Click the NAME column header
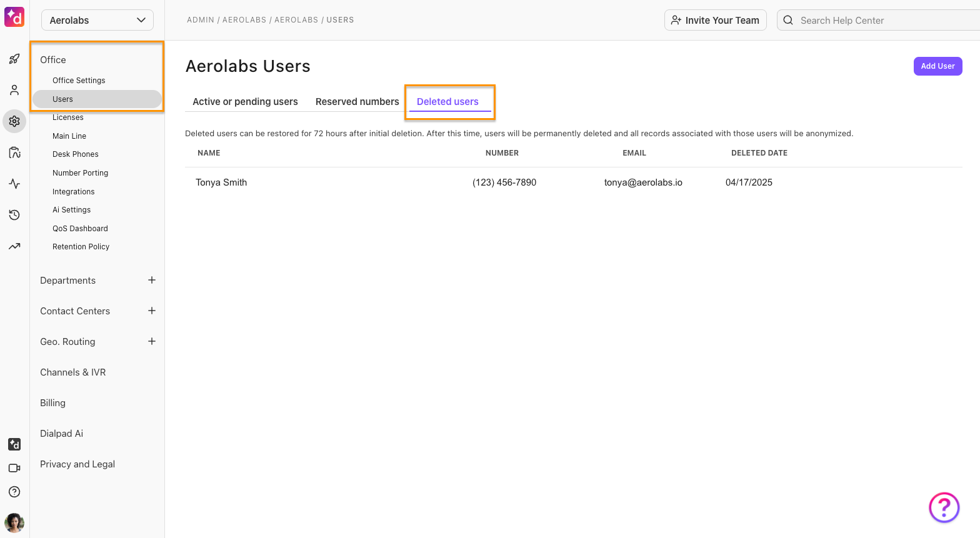 pos(209,153)
